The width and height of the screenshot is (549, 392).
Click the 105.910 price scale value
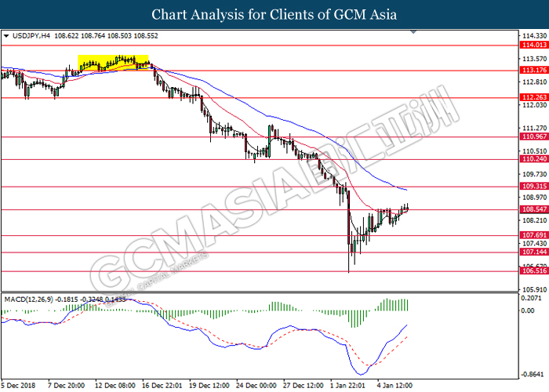534,290
